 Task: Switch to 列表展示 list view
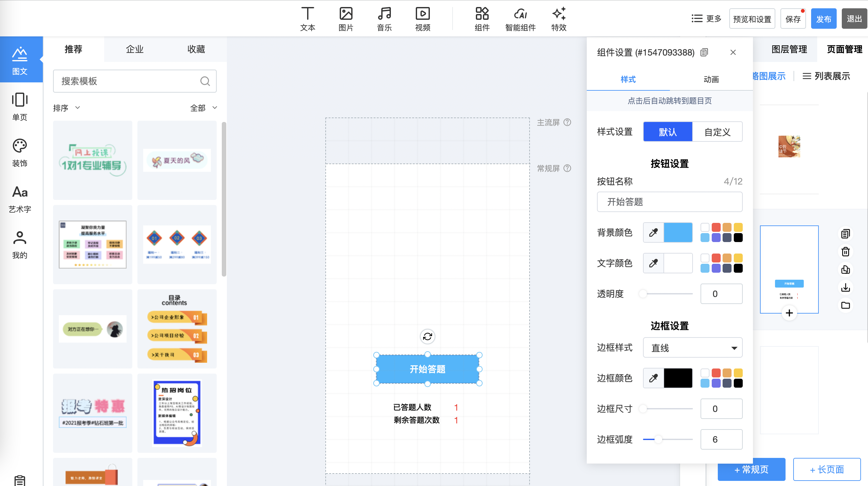point(826,76)
